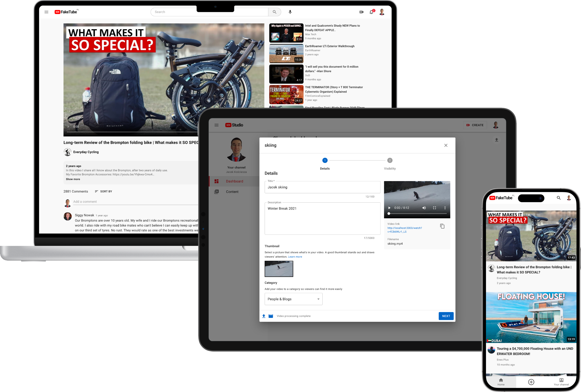This screenshot has height=392, width=581.
Task: Click Learn more link in Thumbnail section
Action: click(295, 256)
